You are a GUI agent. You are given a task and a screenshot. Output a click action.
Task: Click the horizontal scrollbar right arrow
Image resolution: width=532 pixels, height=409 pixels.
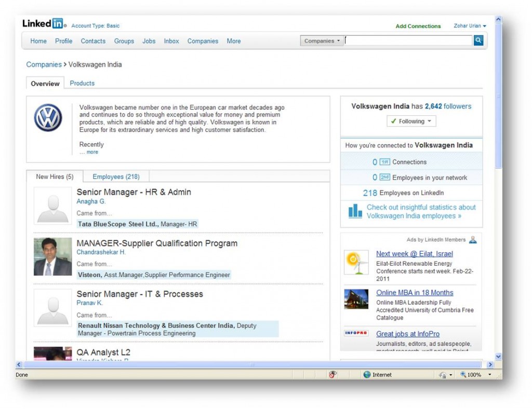[490, 364]
